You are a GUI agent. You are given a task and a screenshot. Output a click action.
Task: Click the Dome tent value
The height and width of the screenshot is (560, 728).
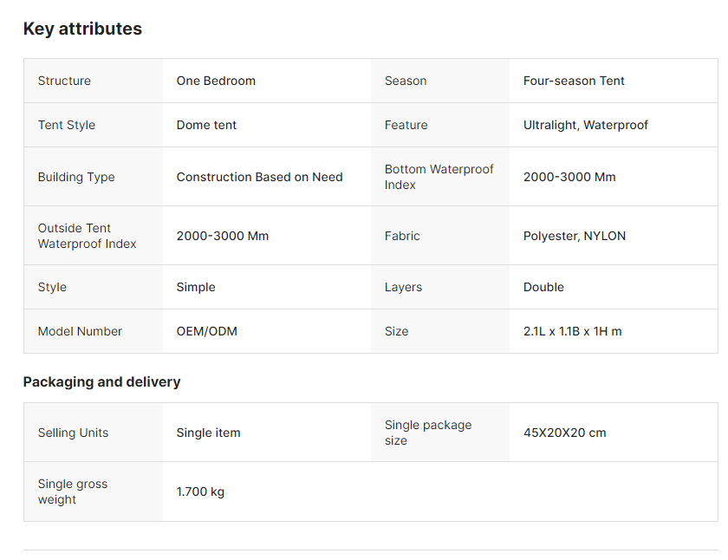pos(206,125)
